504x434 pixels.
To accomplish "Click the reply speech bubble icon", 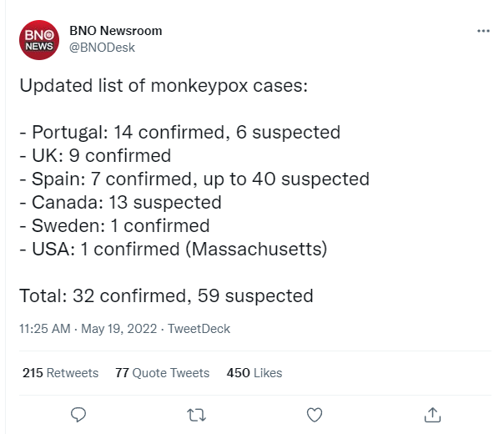I will pos(79,414).
